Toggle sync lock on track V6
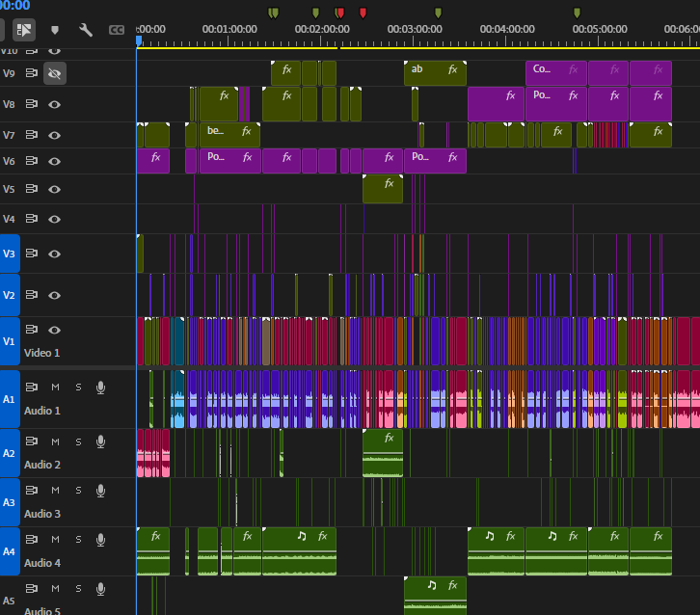Image resolution: width=700 pixels, height=615 pixels. [x=31, y=161]
